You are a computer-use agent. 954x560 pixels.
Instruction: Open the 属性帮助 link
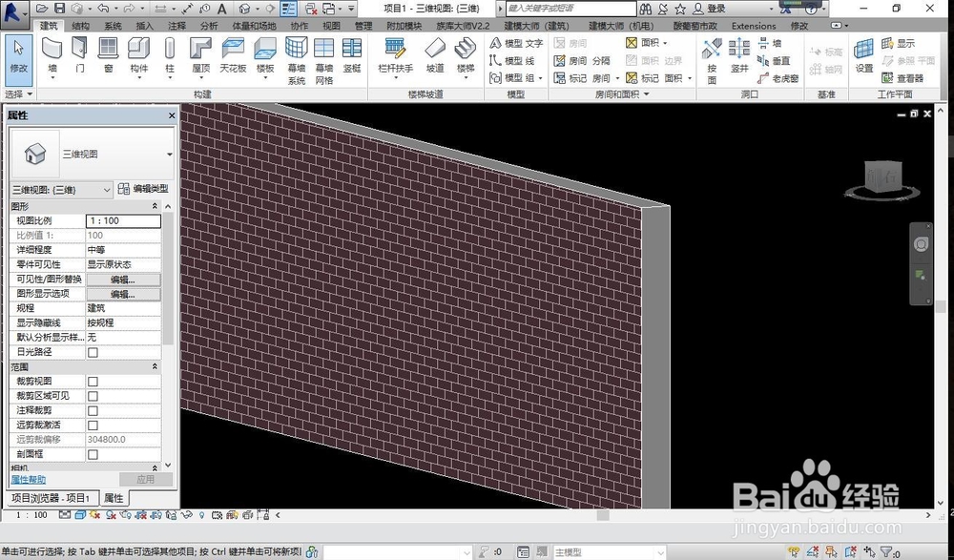[x=28, y=480]
